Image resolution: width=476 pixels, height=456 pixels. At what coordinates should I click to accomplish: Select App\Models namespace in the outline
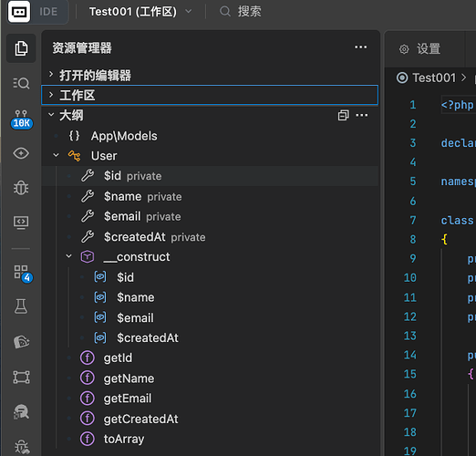pos(210,136)
